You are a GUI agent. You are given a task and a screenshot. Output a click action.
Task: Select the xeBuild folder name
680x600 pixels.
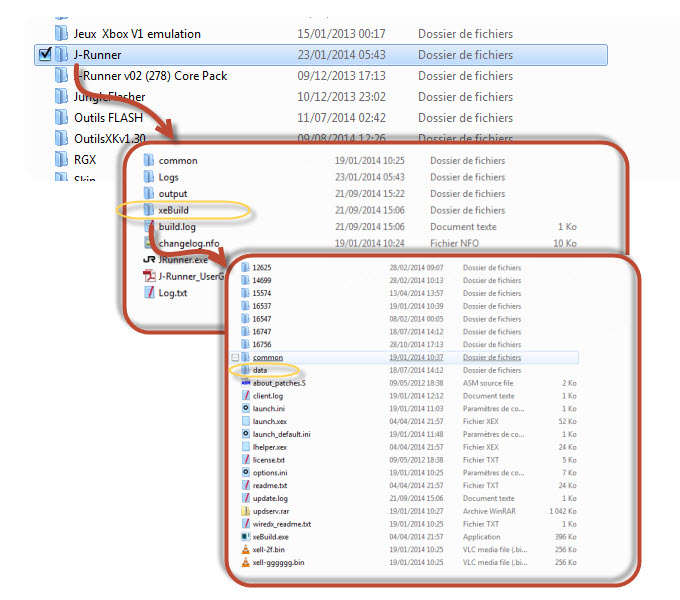[173, 210]
